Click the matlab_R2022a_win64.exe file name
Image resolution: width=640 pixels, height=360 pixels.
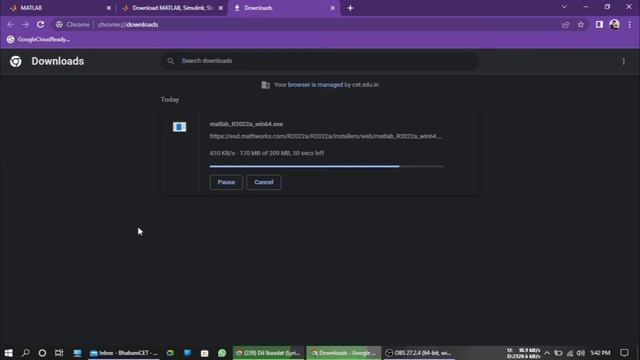[x=246, y=124]
